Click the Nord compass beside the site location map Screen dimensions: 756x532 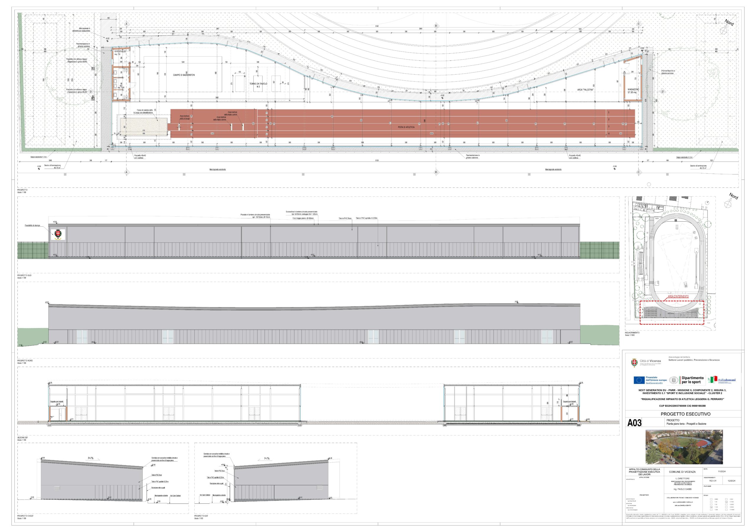pyautogui.click(x=728, y=204)
